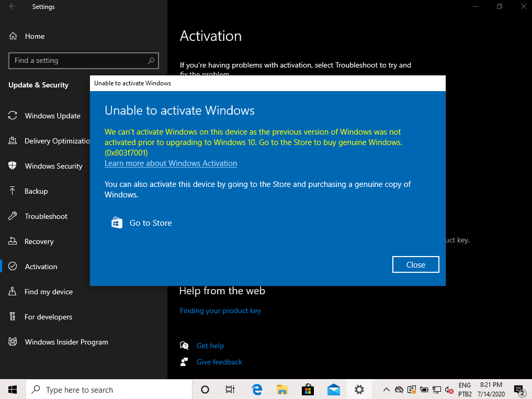Open Cortana from the taskbar
Viewport: 532px width, 399px height.
205,390
